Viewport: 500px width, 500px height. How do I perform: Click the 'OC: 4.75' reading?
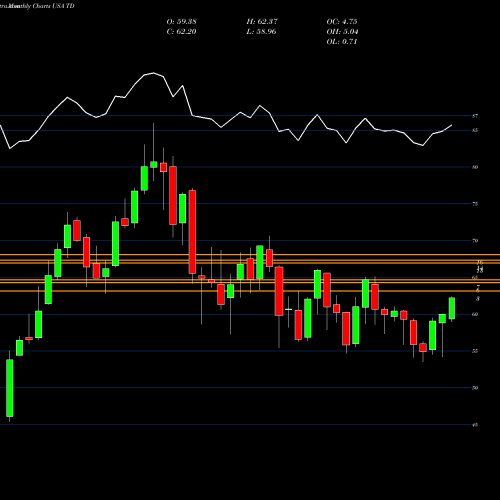342,22
